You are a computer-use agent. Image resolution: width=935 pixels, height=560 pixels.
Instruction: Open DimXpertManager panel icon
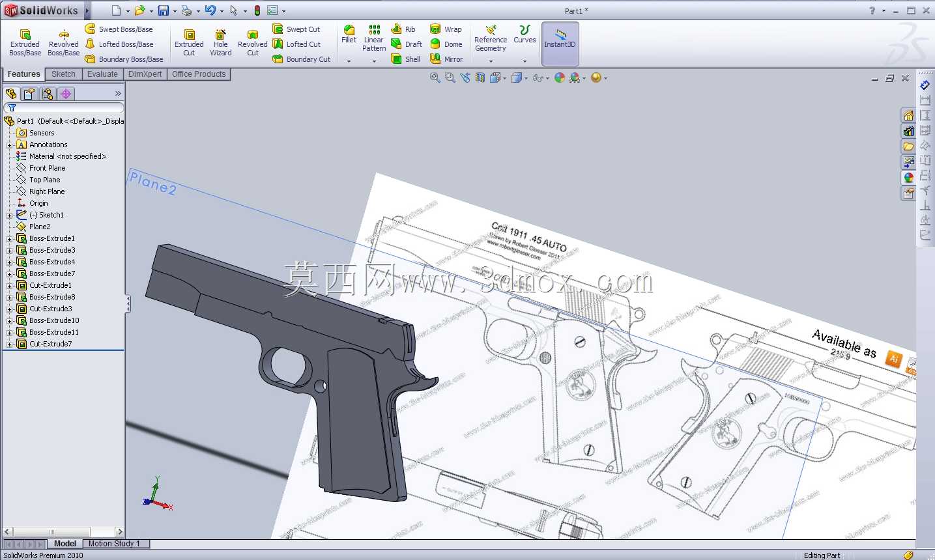pyautogui.click(x=66, y=94)
